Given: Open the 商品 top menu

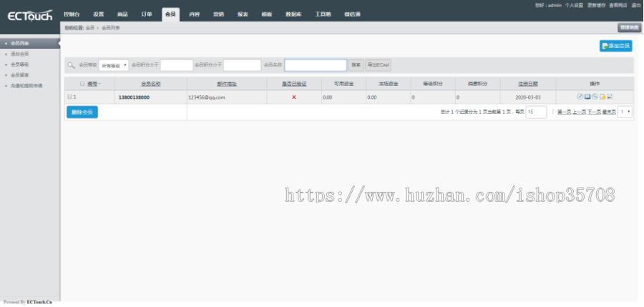Looking at the screenshot, I should 122,14.
